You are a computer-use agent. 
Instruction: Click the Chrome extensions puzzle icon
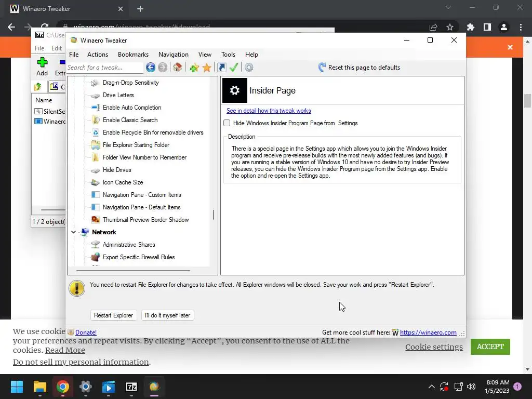pos(470,27)
